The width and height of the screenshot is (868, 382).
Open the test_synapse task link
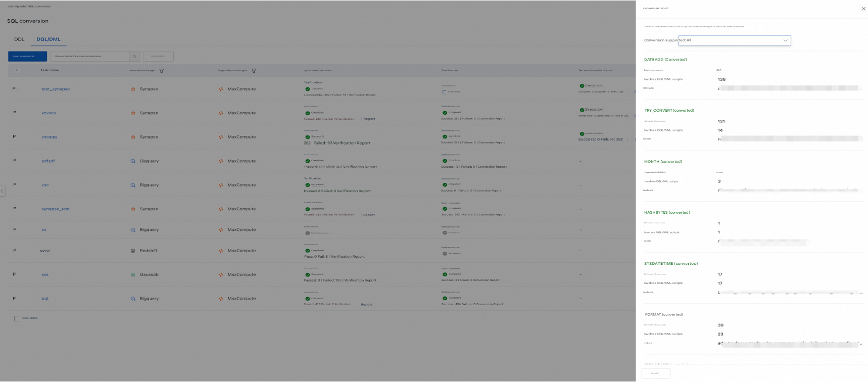[56, 89]
